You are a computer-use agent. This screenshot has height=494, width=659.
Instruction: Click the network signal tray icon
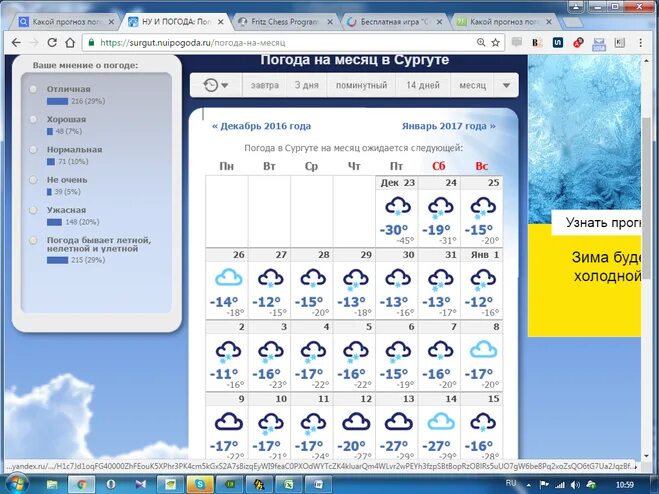coord(560,485)
